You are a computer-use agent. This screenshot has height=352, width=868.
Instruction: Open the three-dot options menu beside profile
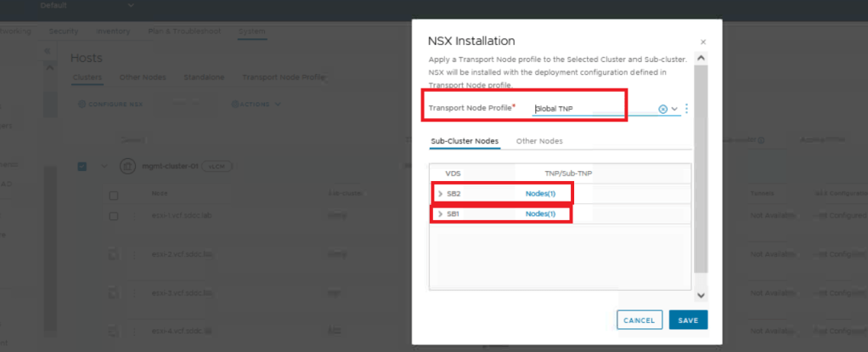click(686, 109)
